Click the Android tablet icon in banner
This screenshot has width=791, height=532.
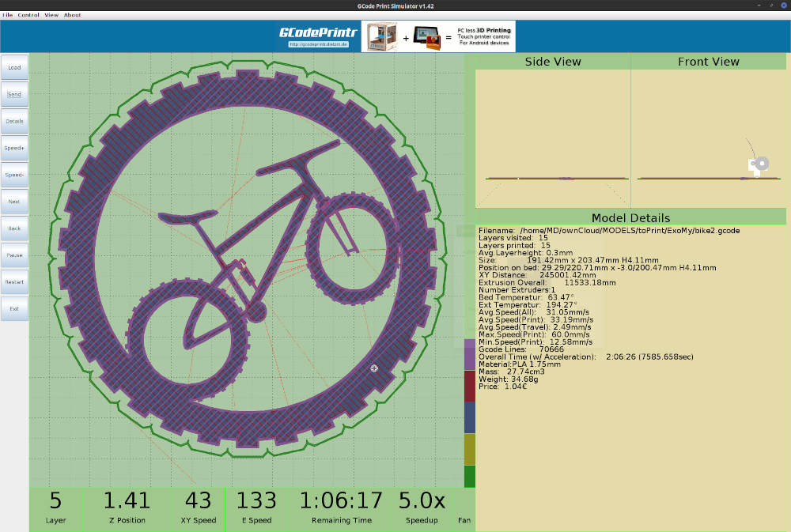[x=426, y=36]
